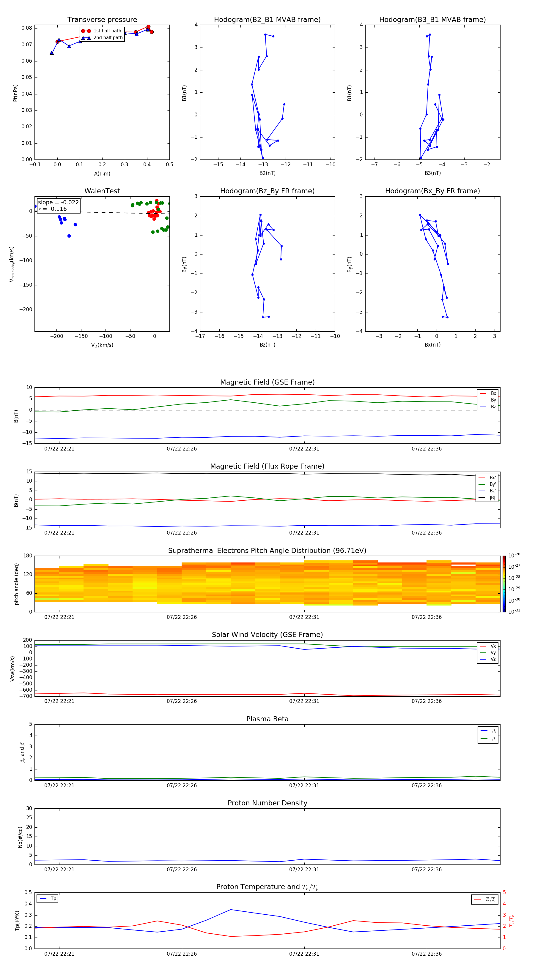Select the Suprathermal Electrons Pitch Angle Distribution title
Screen dimensions: 535x980
(267, 551)
